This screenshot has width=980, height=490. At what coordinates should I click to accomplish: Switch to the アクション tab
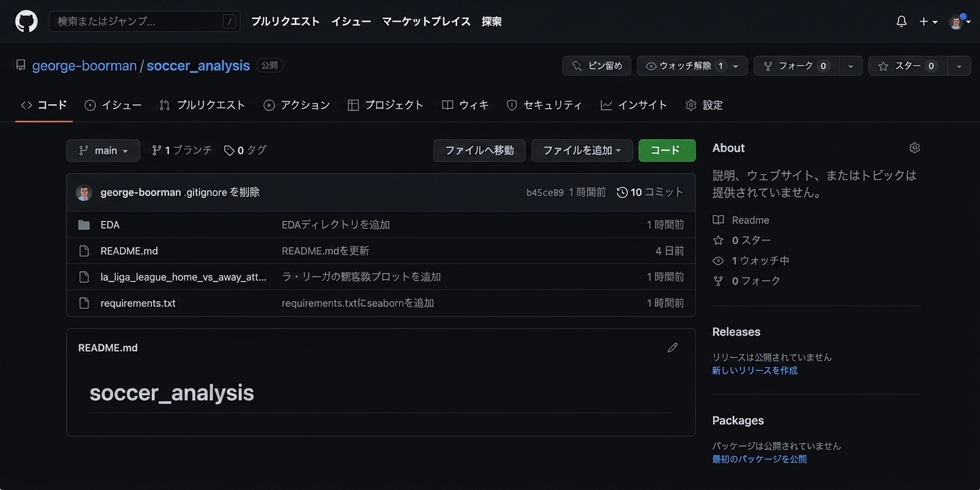(297, 105)
